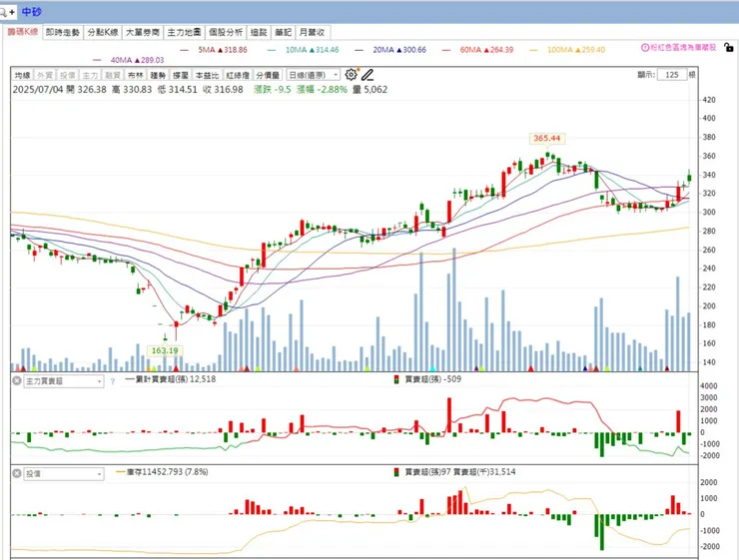Image resolution: width=739 pixels, height=560 pixels.
Task: Click the magnifier search icon beside 中砂
Action: [x=4, y=12]
